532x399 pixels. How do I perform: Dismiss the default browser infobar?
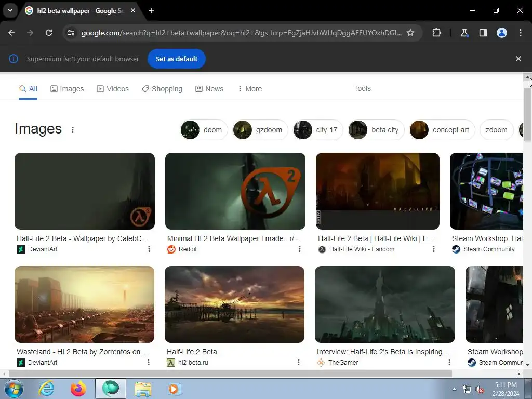(x=518, y=59)
